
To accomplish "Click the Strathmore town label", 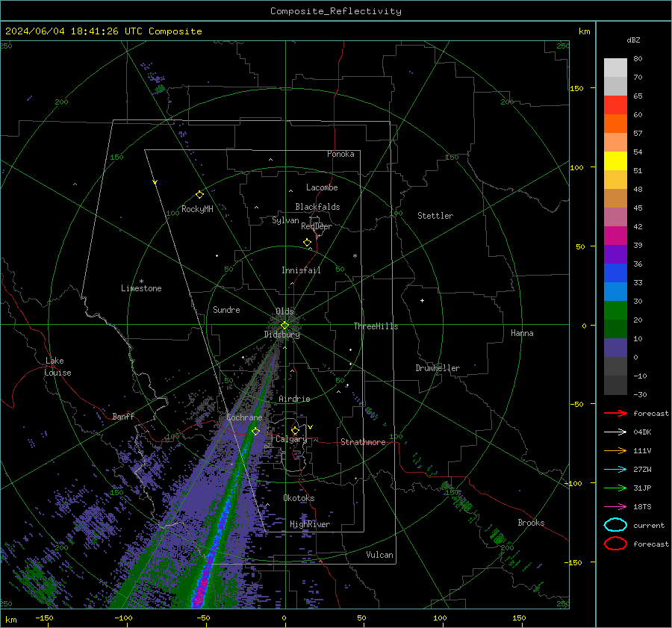I will pyautogui.click(x=363, y=442).
